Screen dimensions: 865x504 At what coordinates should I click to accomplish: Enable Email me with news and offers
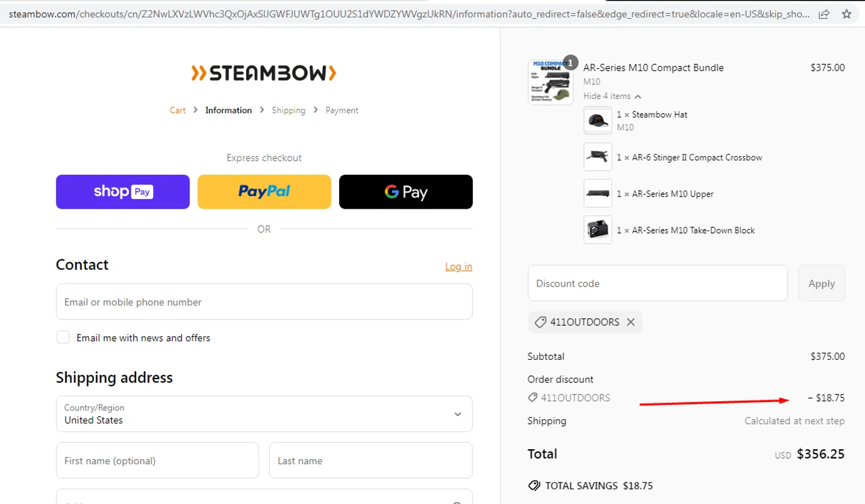63,337
